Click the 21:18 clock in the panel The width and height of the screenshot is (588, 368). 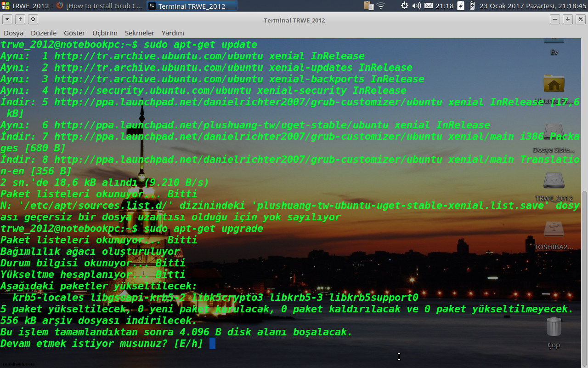[x=444, y=6]
